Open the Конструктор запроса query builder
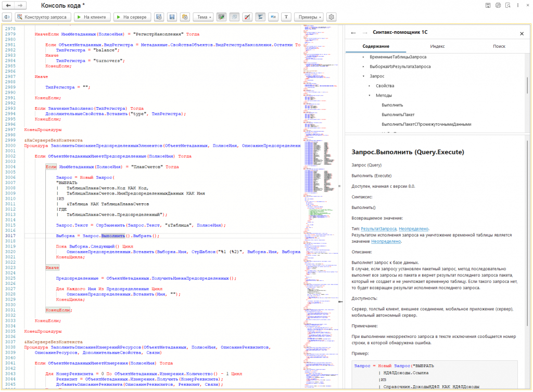The image size is (533, 392). point(43,17)
